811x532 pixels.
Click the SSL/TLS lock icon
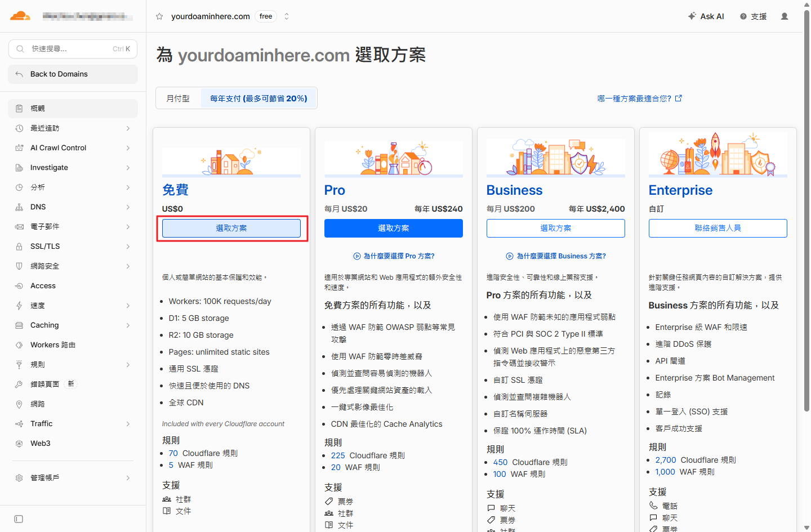coord(19,247)
